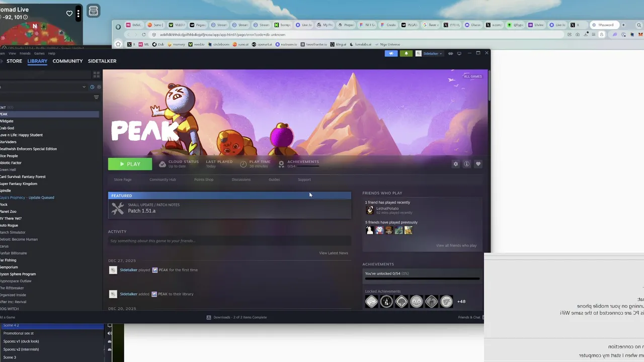The image size is (644, 362).
Task: Click the +48 more achievements counter
Action: coord(461,301)
